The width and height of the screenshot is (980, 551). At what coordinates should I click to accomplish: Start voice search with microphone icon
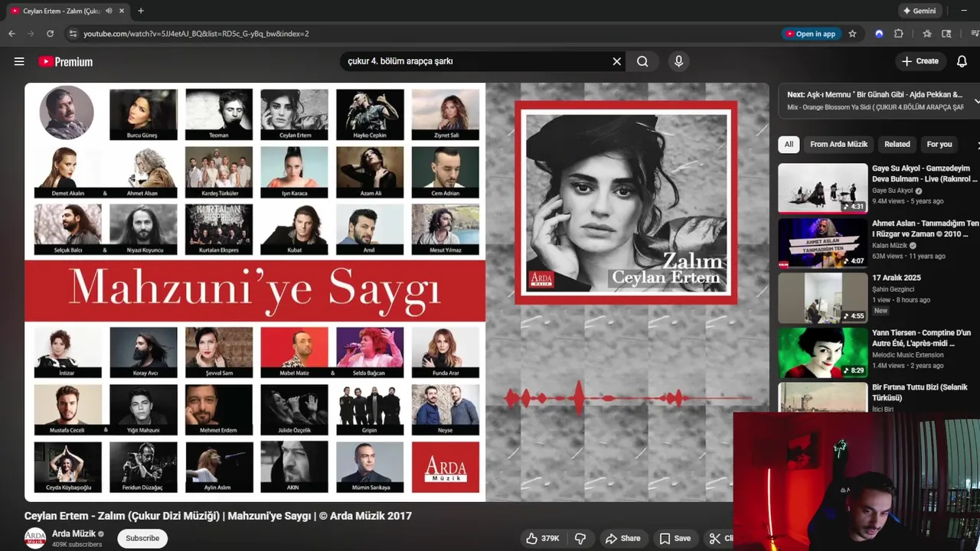tap(678, 61)
